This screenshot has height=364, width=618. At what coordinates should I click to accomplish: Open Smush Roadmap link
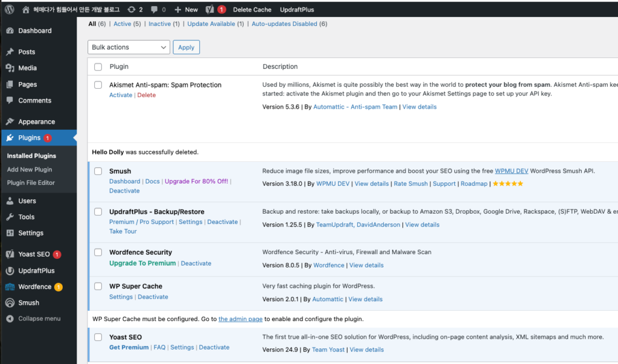[474, 184]
